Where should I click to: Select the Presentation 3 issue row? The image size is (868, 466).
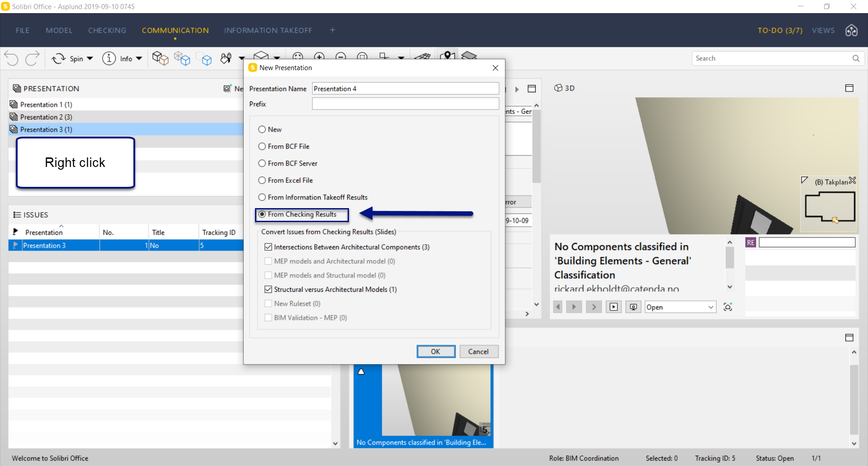point(126,245)
